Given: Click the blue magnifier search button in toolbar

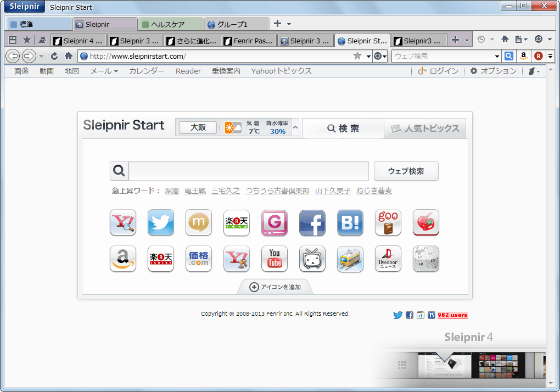Looking at the screenshot, I should [509, 56].
